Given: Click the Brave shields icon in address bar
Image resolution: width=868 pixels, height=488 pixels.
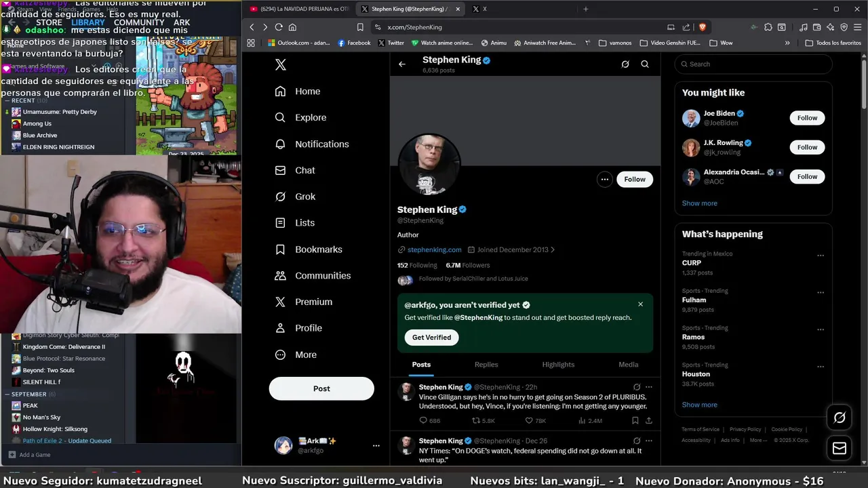Looking at the screenshot, I should coord(703,27).
